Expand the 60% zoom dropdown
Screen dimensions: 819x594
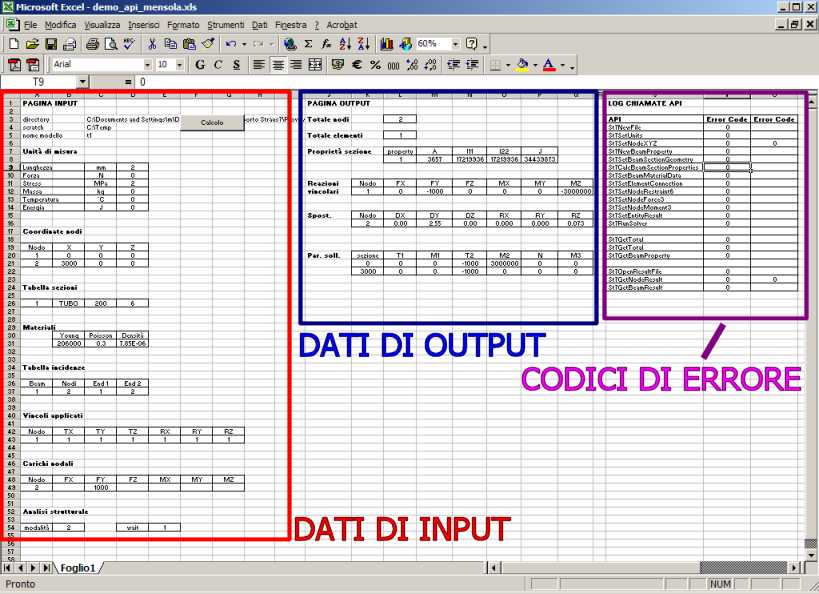(x=457, y=44)
